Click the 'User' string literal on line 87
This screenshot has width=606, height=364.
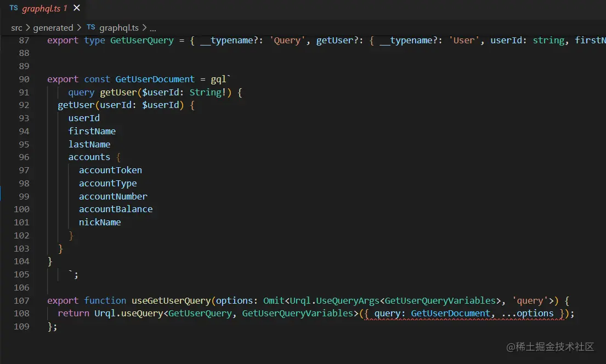coord(464,40)
